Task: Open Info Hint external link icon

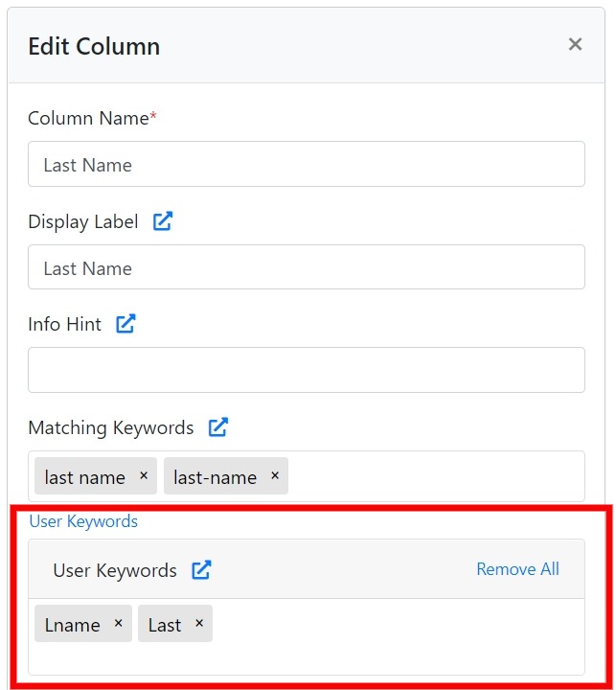Action: pos(125,324)
